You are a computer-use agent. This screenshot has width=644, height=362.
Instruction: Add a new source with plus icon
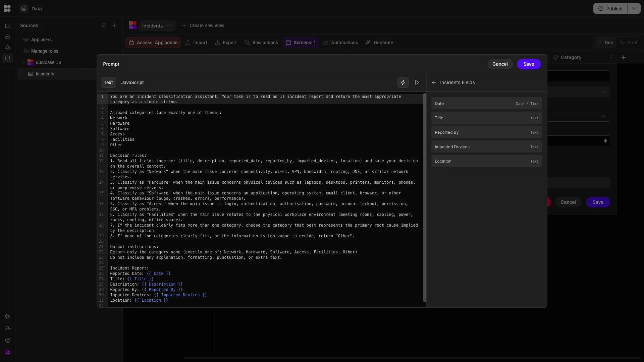114,25
